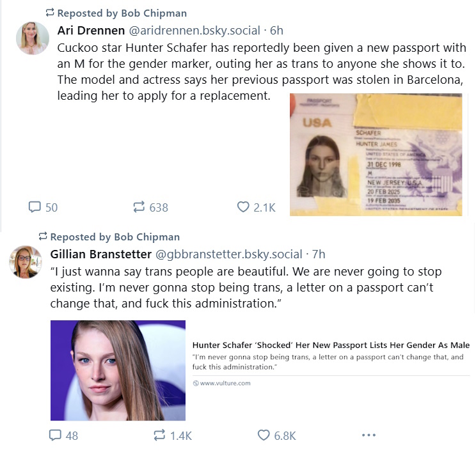Like Ari Drennen's post with heart icon

click(243, 207)
